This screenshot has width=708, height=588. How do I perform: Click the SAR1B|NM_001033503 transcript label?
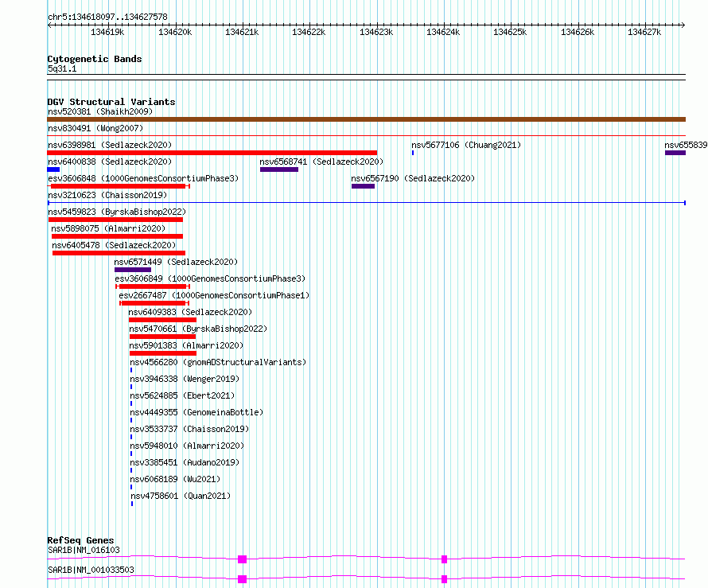pyautogui.click(x=91, y=570)
